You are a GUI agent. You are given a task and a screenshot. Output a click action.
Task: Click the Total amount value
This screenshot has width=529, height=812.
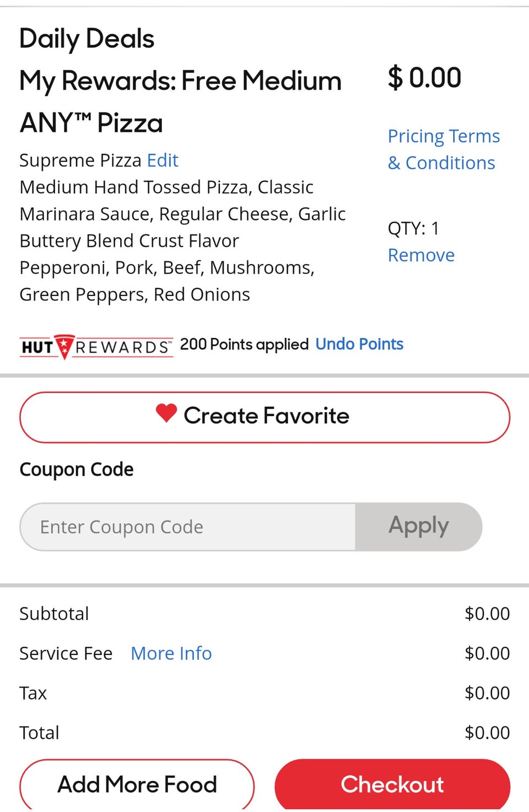coord(487,733)
